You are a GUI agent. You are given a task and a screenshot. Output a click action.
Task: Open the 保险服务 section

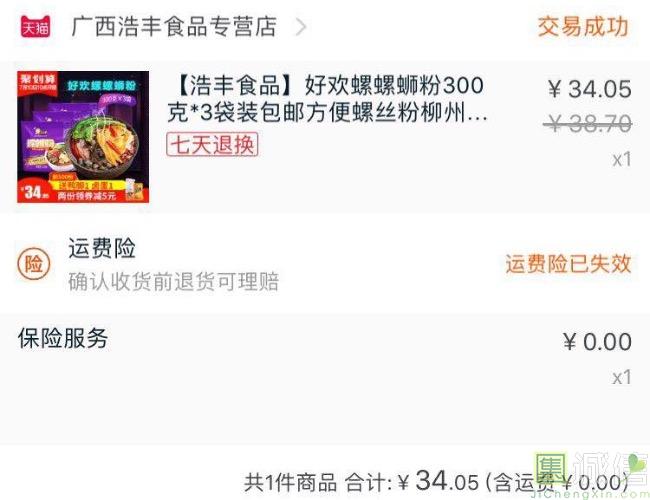point(63,338)
